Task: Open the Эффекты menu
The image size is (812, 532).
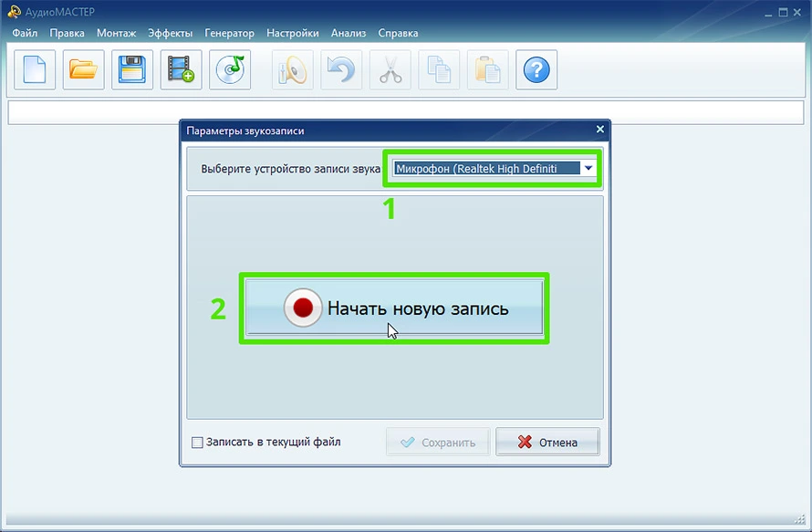Action: click(x=170, y=33)
